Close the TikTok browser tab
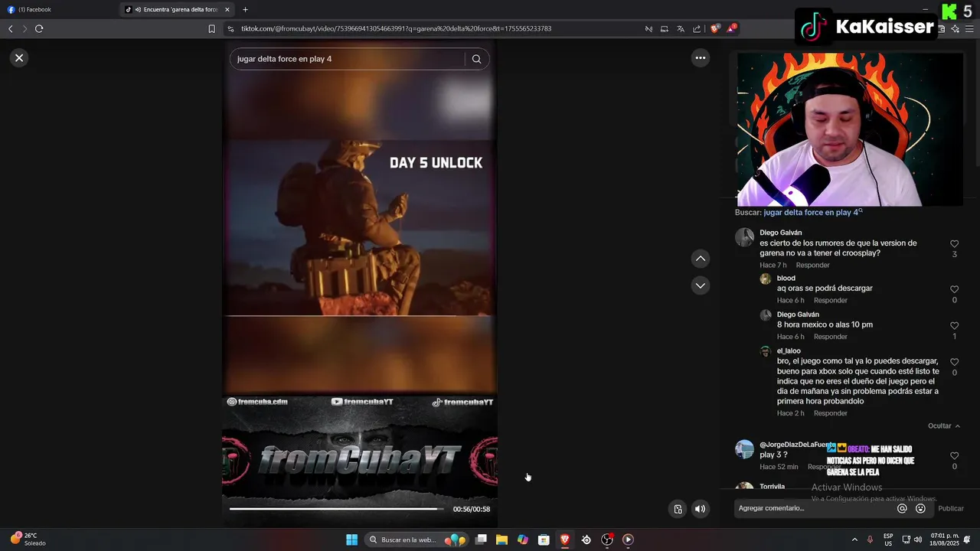Screen dimensions: 980x551 (227, 9)
